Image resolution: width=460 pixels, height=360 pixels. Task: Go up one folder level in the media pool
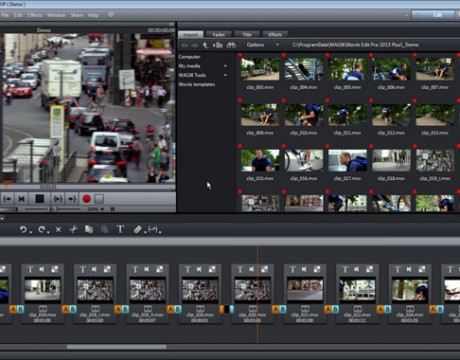click(x=205, y=45)
